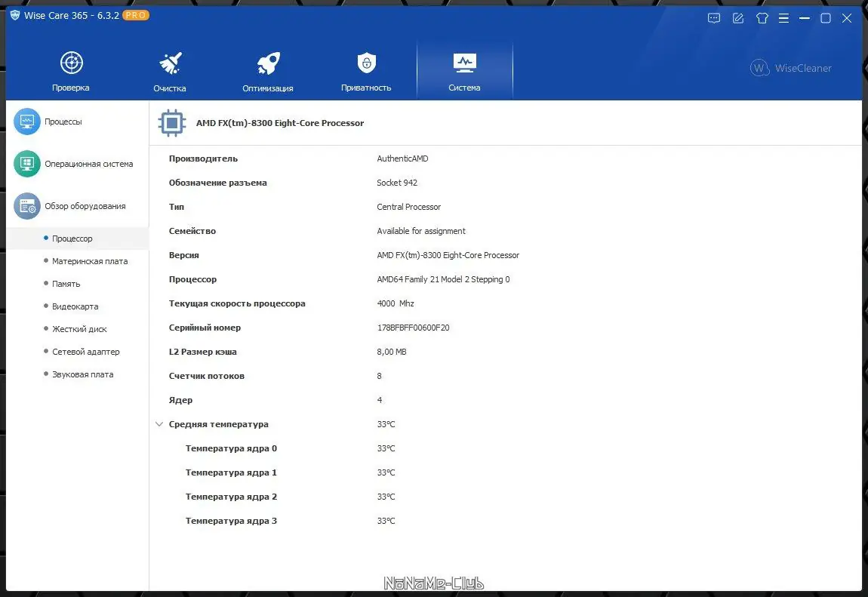Click the Процессы sidebar icon

[27, 122]
